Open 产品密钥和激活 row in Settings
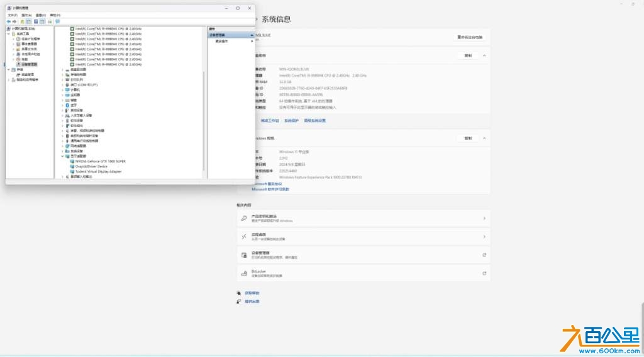 click(364, 218)
